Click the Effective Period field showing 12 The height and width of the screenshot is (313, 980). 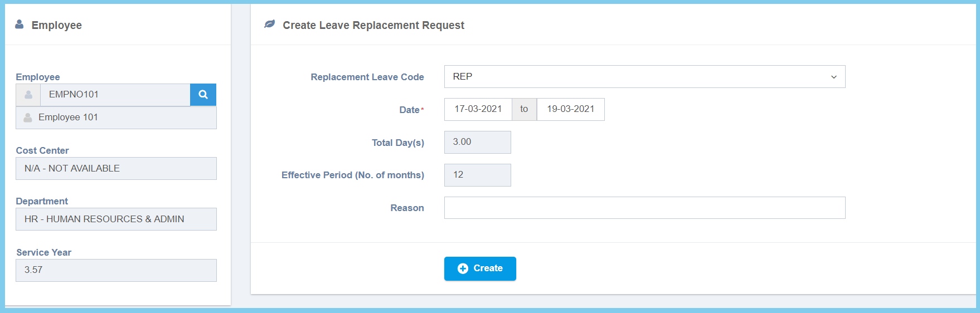pos(477,175)
